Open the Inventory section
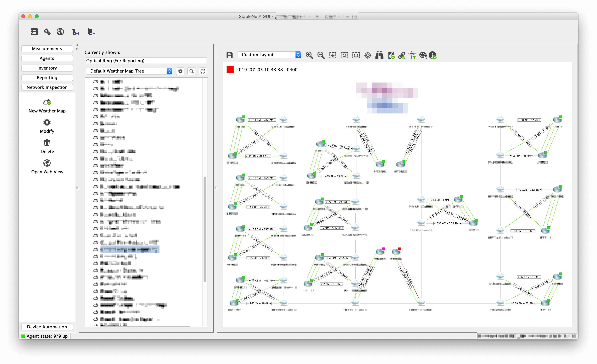The image size is (597, 364). (x=47, y=68)
